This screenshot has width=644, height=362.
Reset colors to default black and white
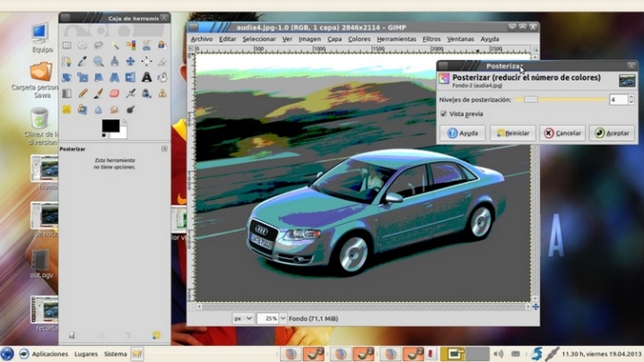coord(104,136)
